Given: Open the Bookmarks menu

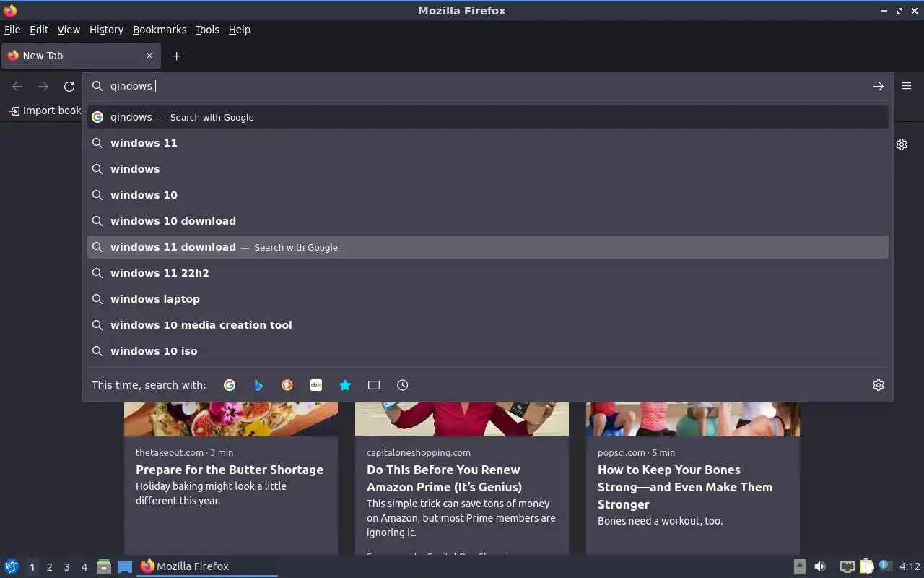Looking at the screenshot, I should tap(160, 30).
